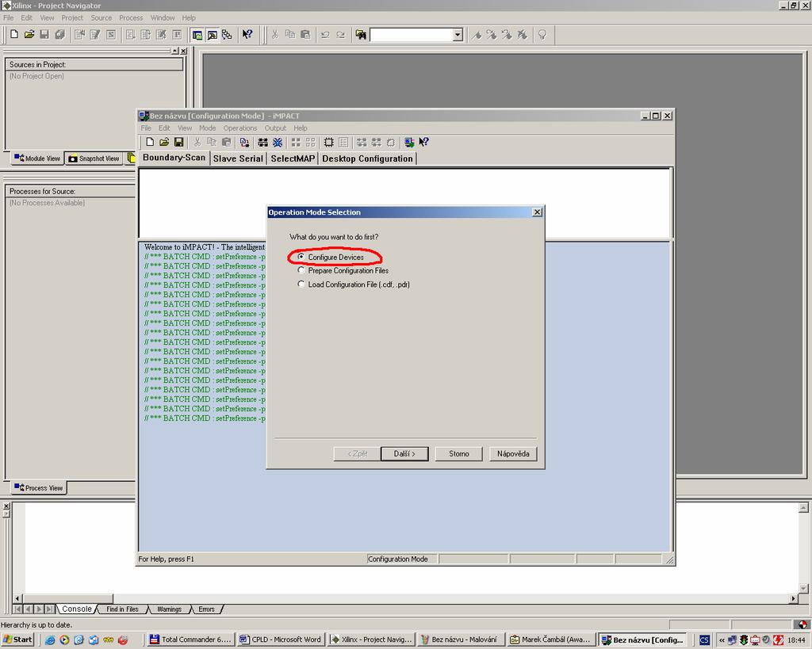The height and width of the screenshot is (649, 812).
Task: Switch to Console tab in output pane
Action: [x=77, y=609]
